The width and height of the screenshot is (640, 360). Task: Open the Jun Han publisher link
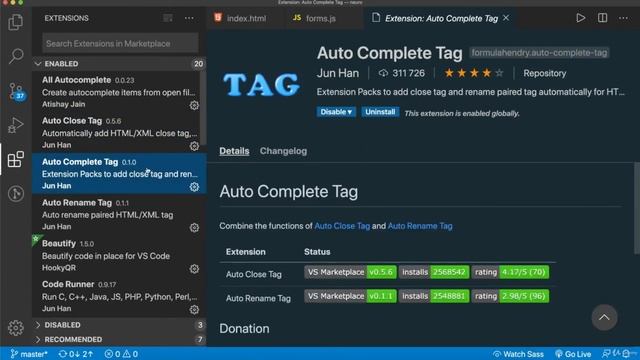coord(338,73)
